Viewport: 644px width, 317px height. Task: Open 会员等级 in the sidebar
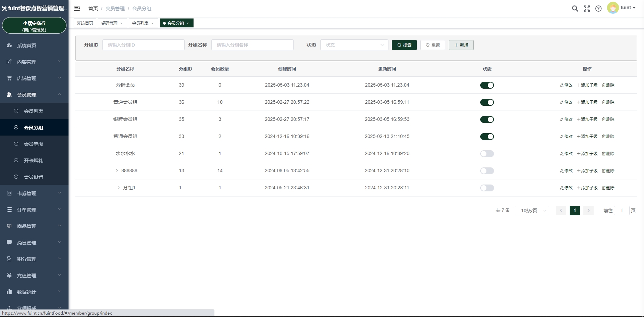click(x=34, y=144)
